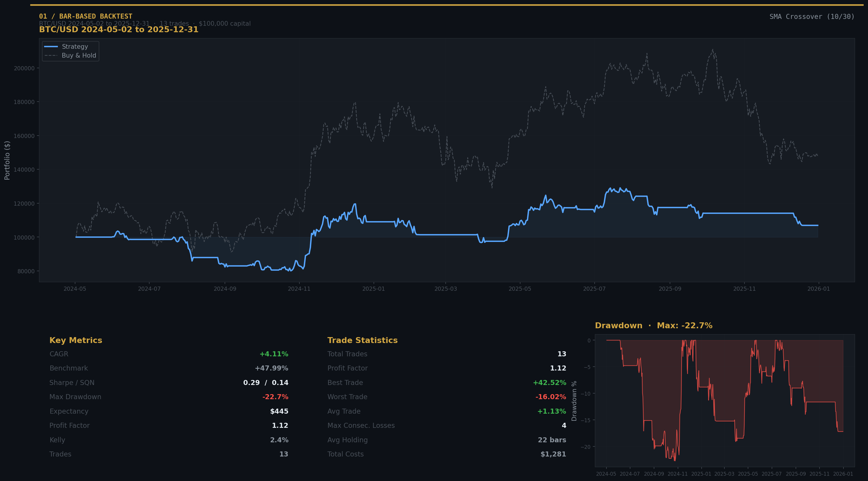The width and height of the screenshot is (868, 481).
Task: Open the SMA Crossover (10/30) strategy label
Action: (x=812, y=16)
